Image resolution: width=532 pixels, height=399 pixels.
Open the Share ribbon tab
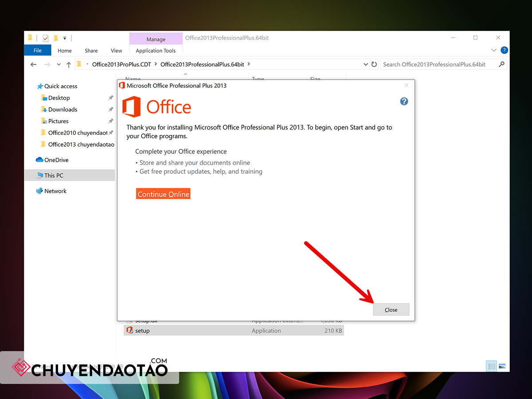click(x=91, y=51)
